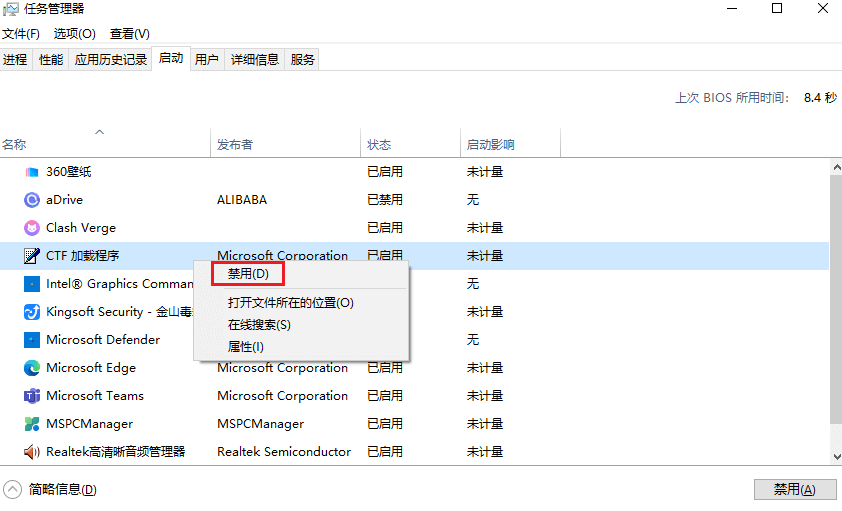This screenshot has width=842, height=511.
Task: Click the scrollbar down arrow
Action: coord(836,457)
